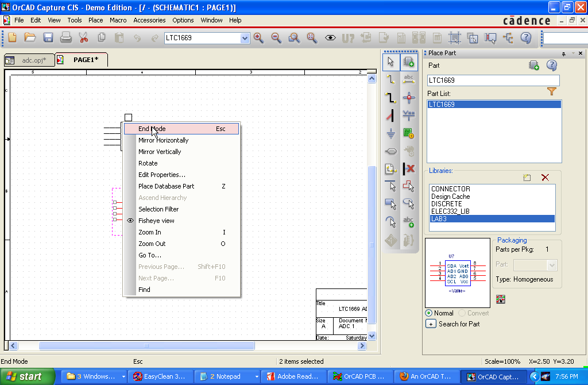Select the Place Net Alias tool

[x=409, y=79]
